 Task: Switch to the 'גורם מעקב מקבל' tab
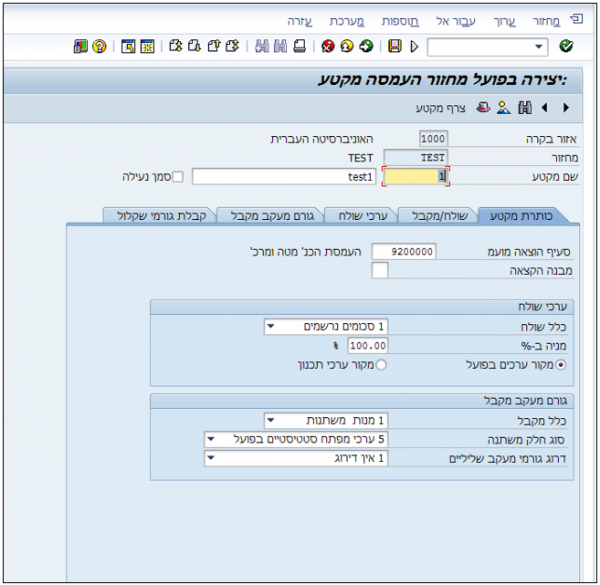pos(272,216)
